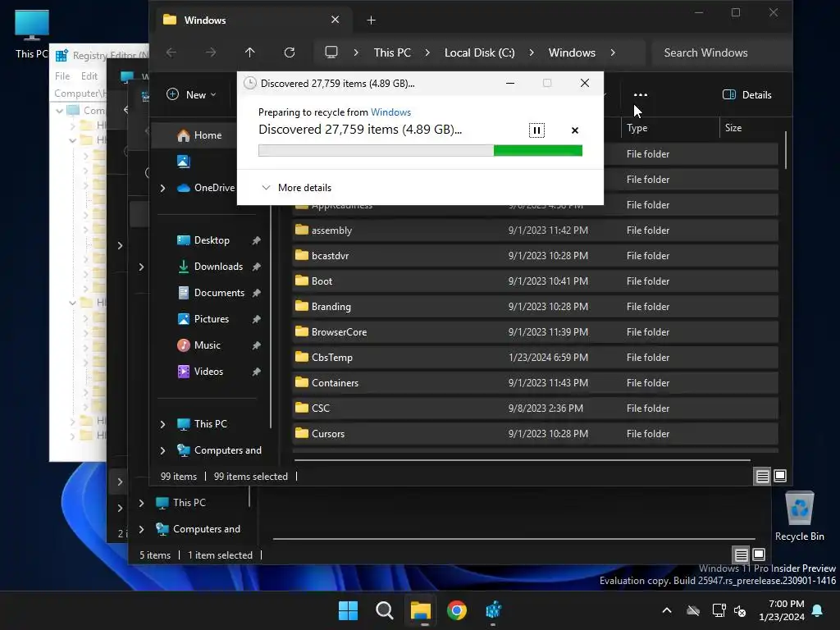The height and width of the screenshot is (630, 840).
Task: Go up one folder level
Action: pyautogui.click(x=249, y=52)
